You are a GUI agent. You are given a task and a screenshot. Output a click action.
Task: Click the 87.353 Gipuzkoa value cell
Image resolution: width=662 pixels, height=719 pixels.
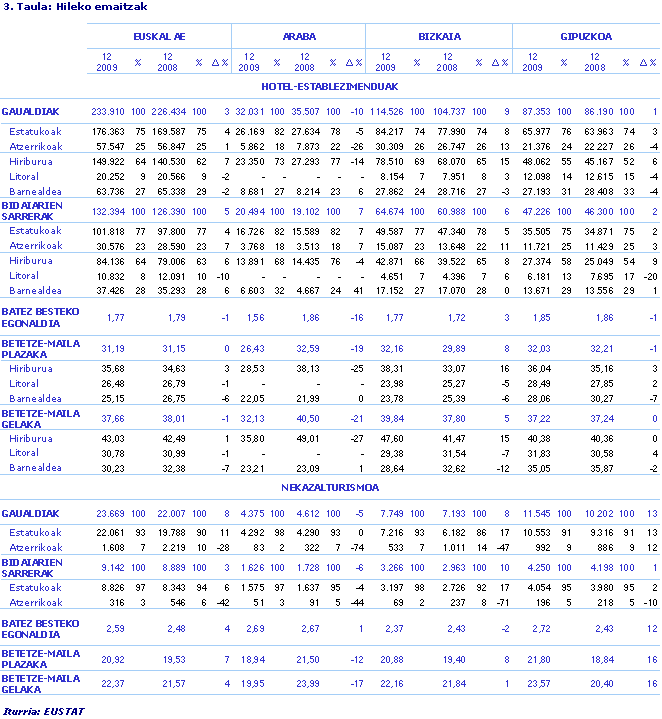(537, 111)
